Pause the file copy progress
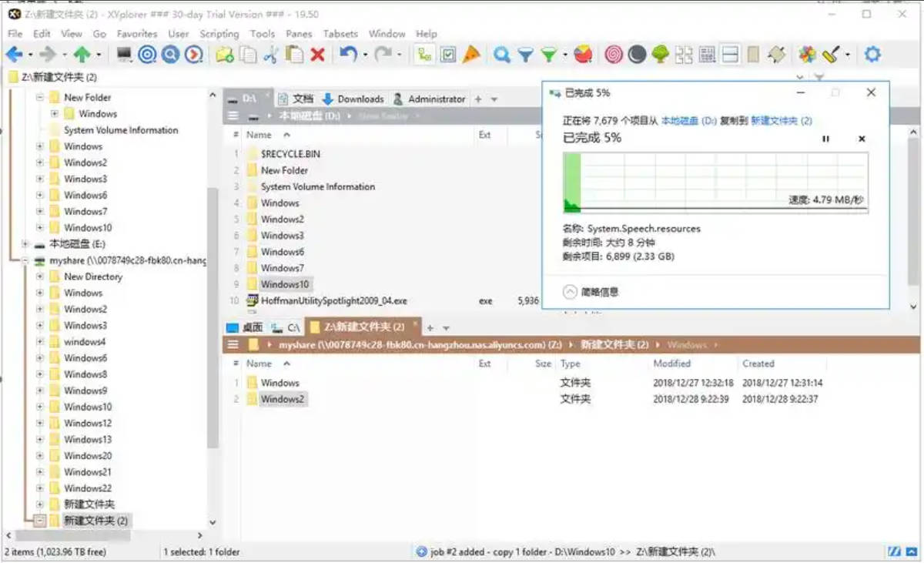This screenshot has height=563, width=924. tap(825, 139)
